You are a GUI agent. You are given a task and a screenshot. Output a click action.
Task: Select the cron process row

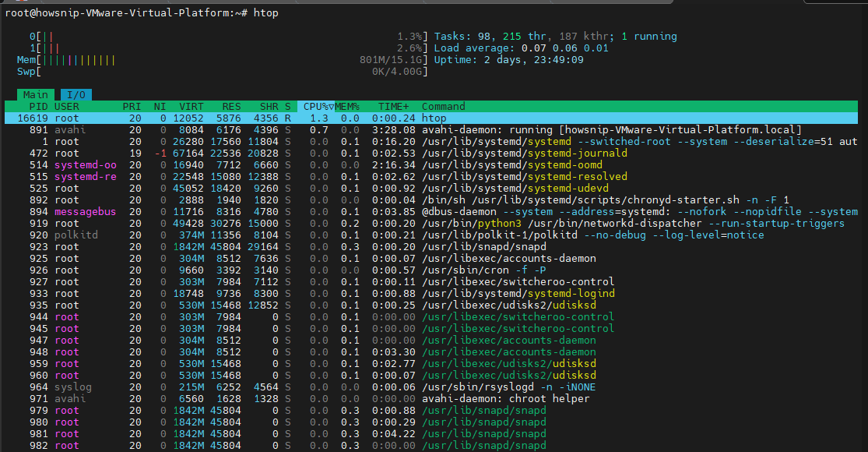[431, 270]
